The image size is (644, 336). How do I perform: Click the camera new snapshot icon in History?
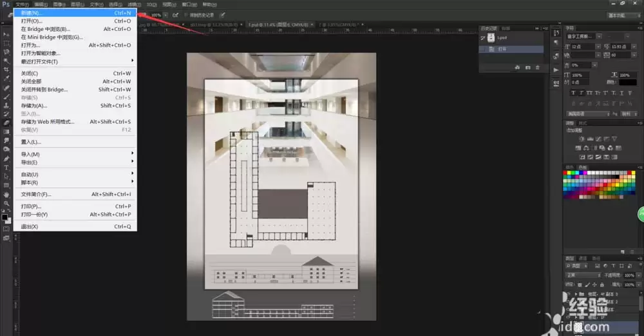click(528, 68)
